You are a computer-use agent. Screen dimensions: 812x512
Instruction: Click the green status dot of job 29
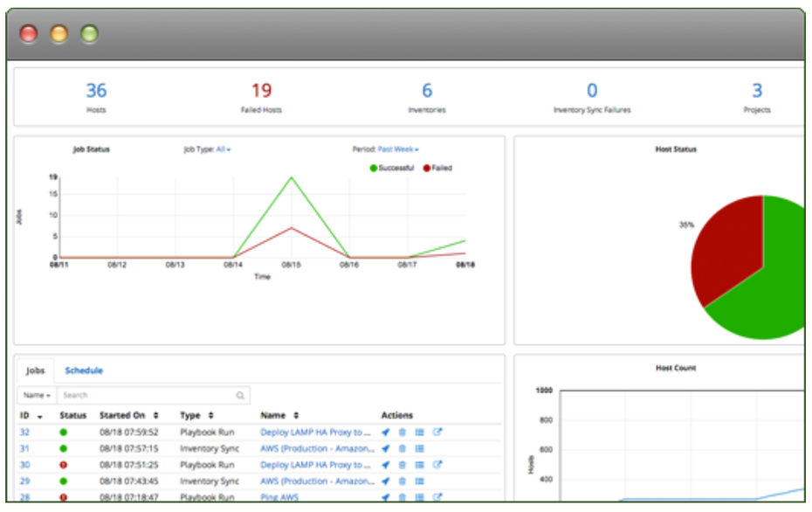[x=63, y=481]
